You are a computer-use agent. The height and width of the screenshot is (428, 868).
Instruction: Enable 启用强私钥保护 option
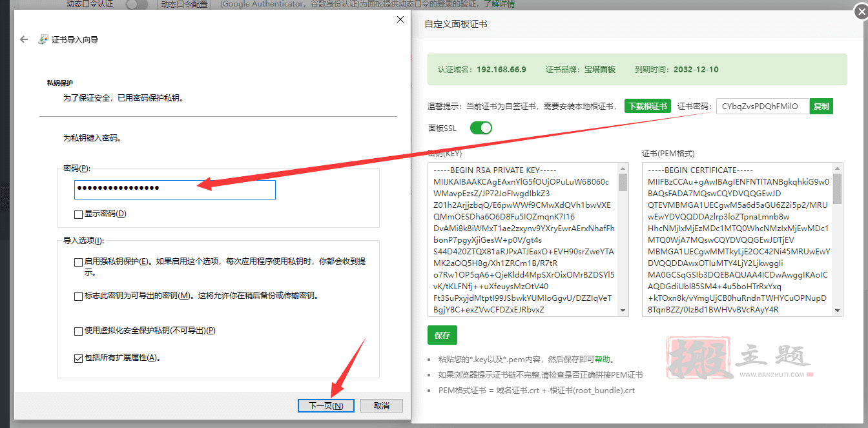click(78, 262)
